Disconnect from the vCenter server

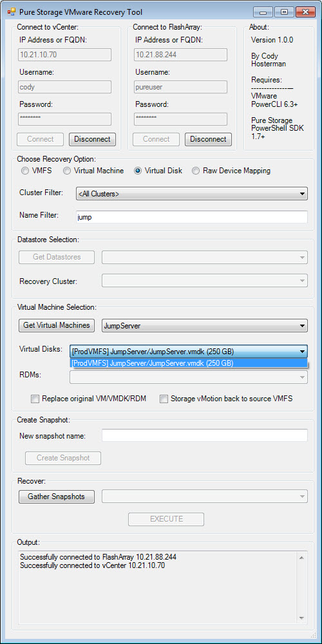tap(92, 139)
